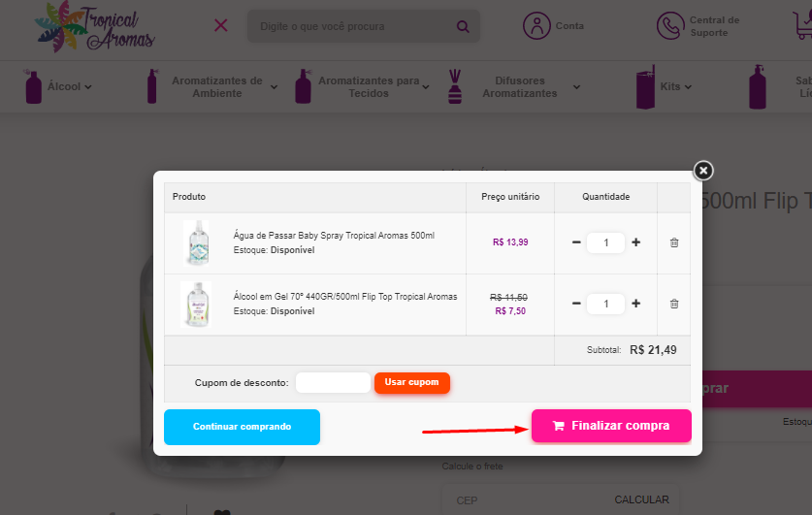
Task: Click the Aromatizantes de Ambiente spray icon
Action: click(x=152, y=86)
